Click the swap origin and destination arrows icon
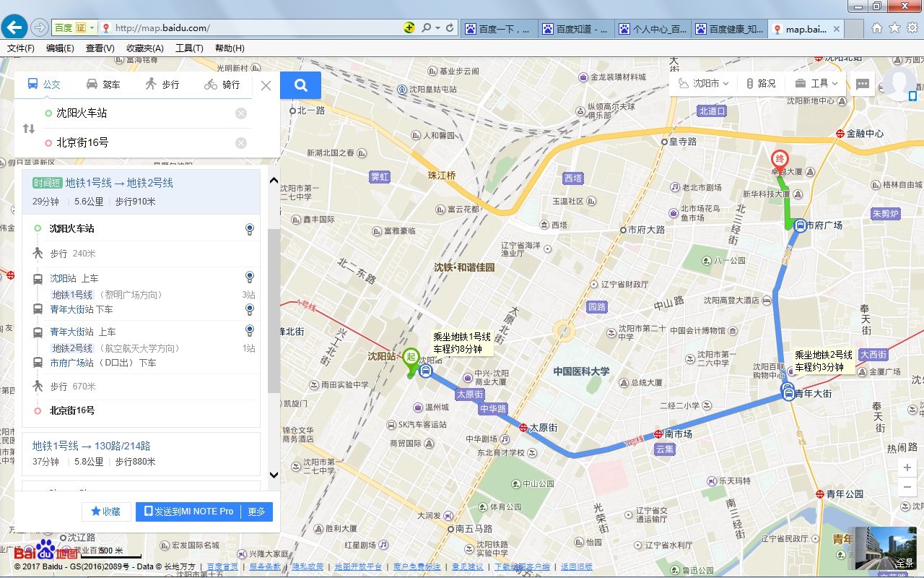This screenshot has width=924, height=578. click(27, 128)
